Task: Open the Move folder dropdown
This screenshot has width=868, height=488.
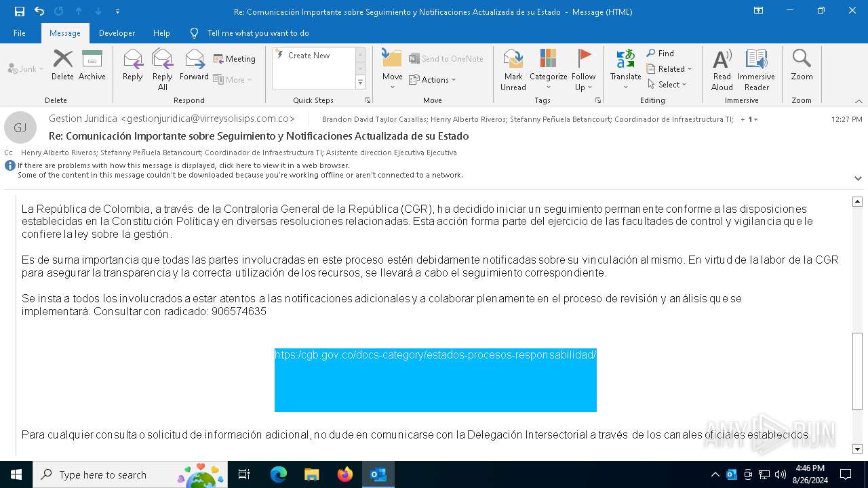Action: tap(392, 70)
